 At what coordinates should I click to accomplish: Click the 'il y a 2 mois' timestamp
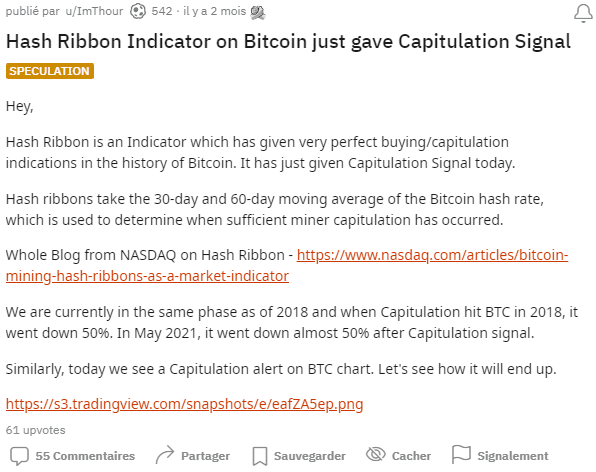[214, 11]
